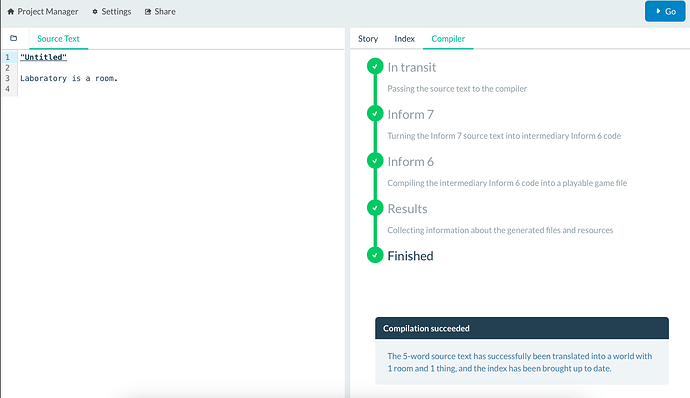Click 'Compiling the intermediary Inform 6 code' description
The height and width of the screenshot is (398, 690).
click(507, 183)
